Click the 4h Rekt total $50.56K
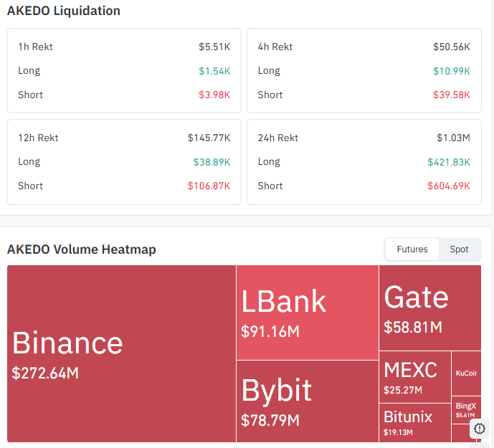494x448 pixels. (x=452, y=47)
